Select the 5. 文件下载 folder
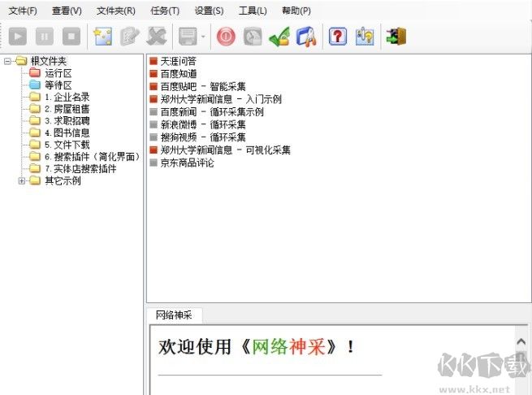The height and width of the screenshot is (395, 532). point(67,145)
